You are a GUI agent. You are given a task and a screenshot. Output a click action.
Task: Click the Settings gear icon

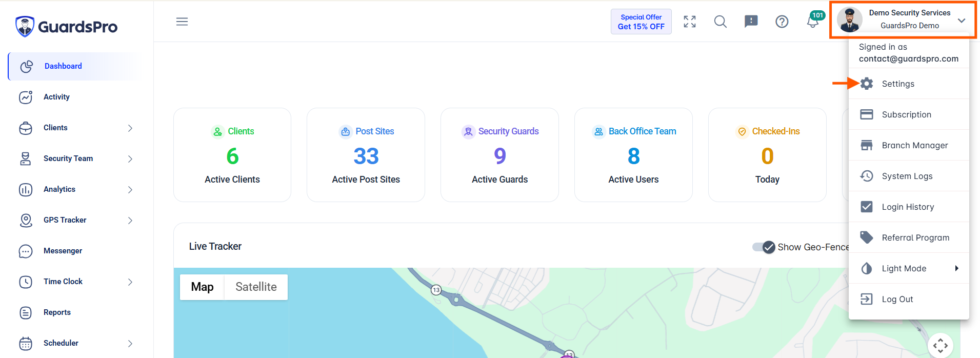point(867,84)
